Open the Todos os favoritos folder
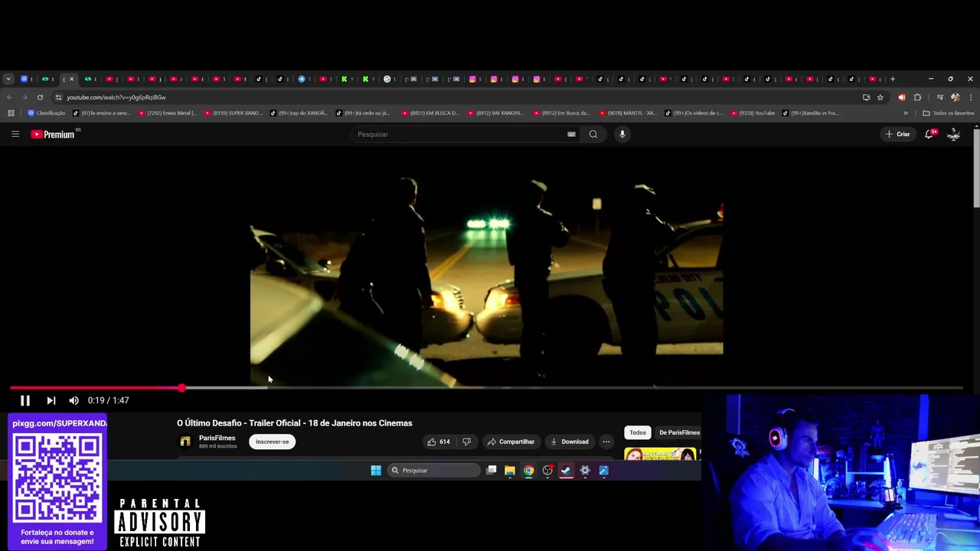The width and height of the screenshot is (980, 551). point(949,113)
